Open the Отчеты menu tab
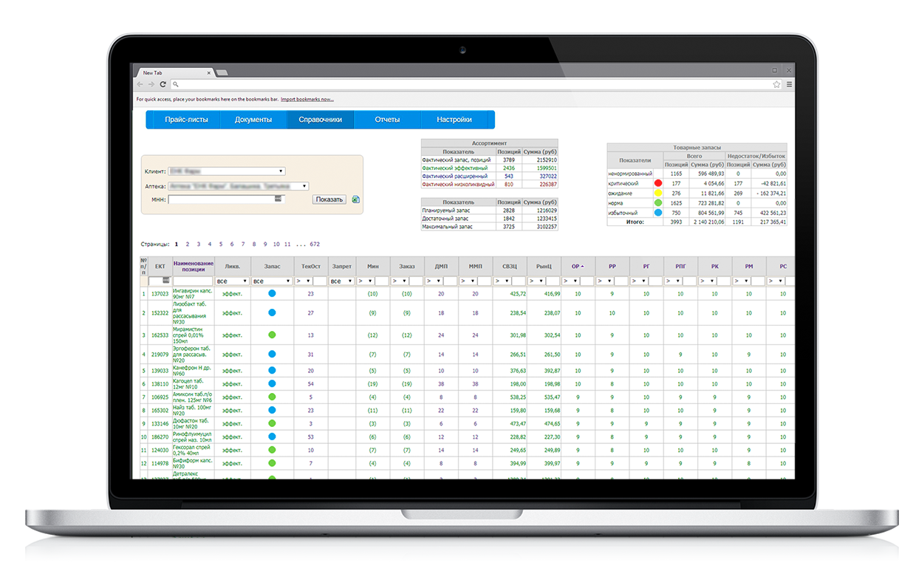The height and width of the screenshot is (588, 916). (x=387, y=120)
